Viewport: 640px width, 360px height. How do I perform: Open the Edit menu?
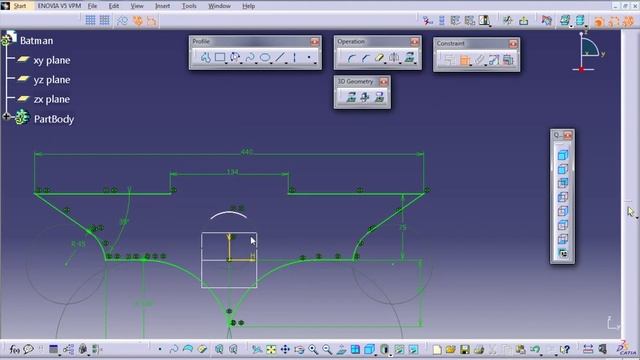(x=114, y=6)
